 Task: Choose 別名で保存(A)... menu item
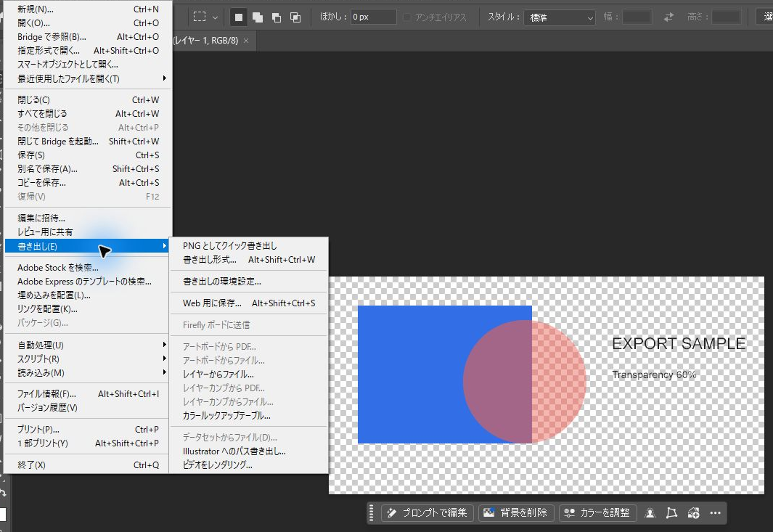pos(88,168)
